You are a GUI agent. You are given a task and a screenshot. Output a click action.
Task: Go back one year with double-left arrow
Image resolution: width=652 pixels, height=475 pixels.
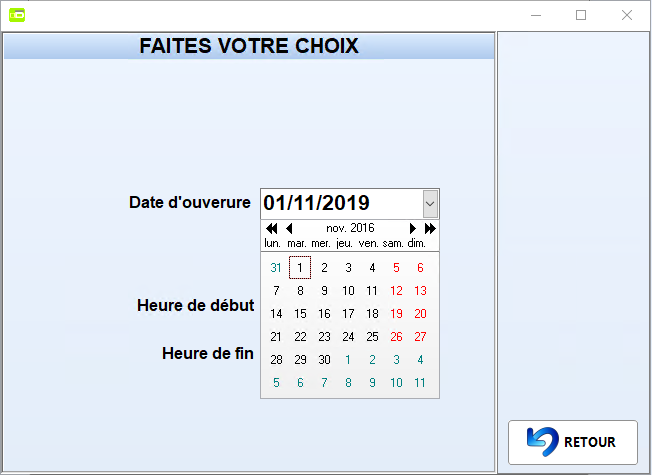click(272, 228)
